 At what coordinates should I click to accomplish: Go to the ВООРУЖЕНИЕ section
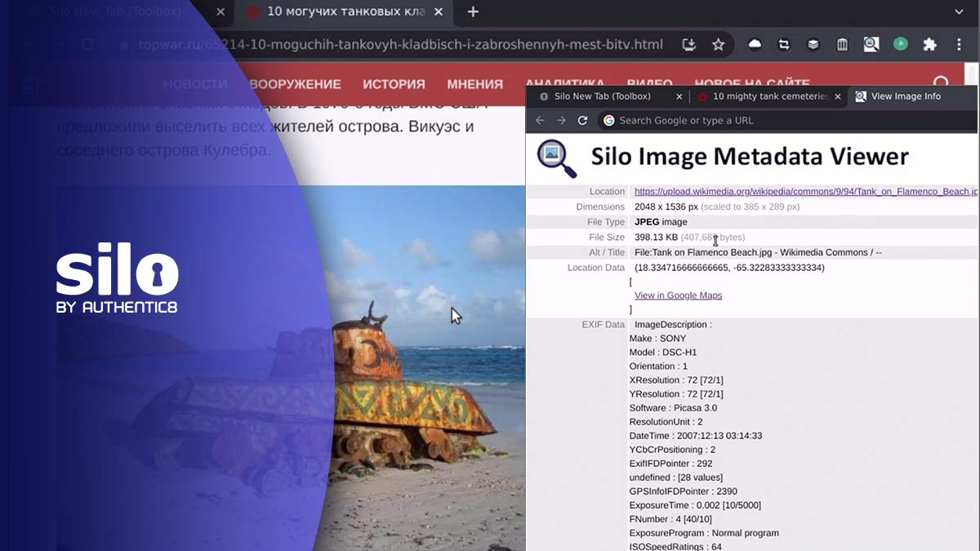click(295, 84)
